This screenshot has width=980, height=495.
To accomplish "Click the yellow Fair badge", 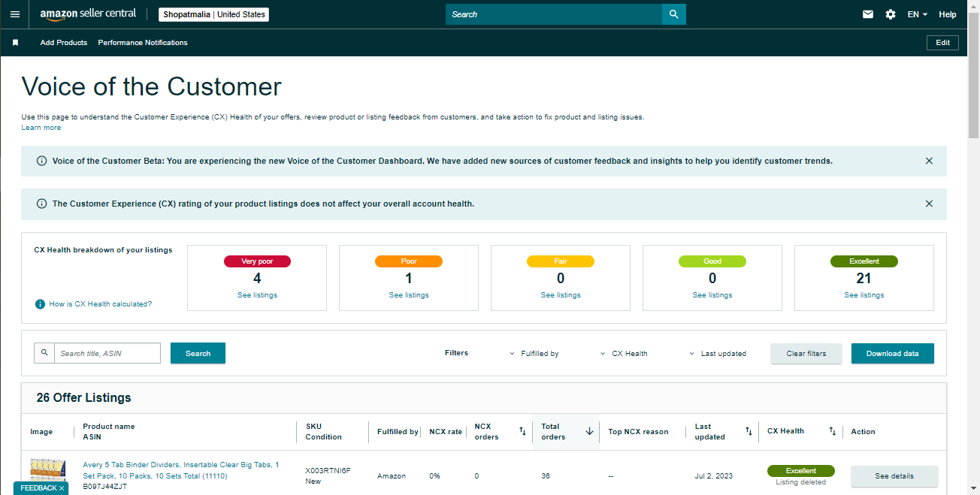I will pos(561,261).
